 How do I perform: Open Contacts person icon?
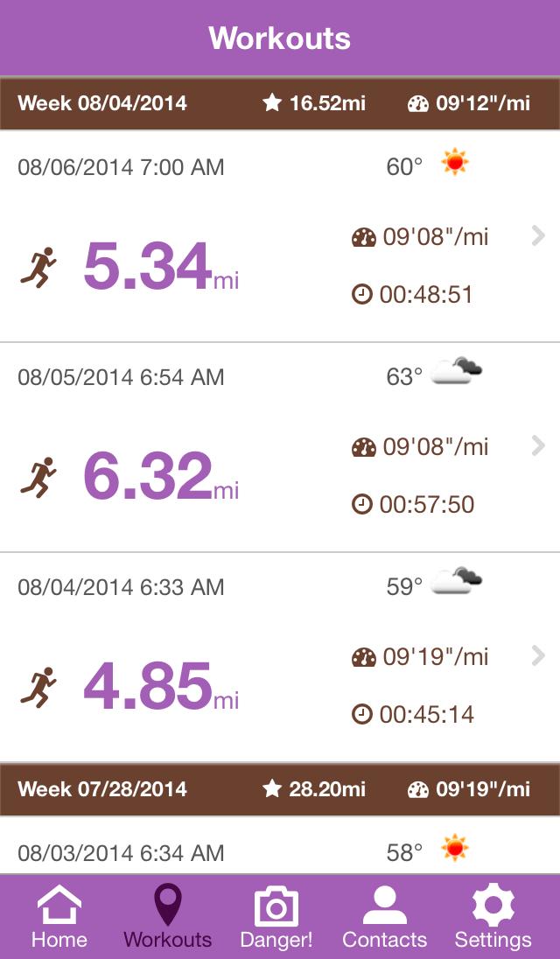coord(384,906)
